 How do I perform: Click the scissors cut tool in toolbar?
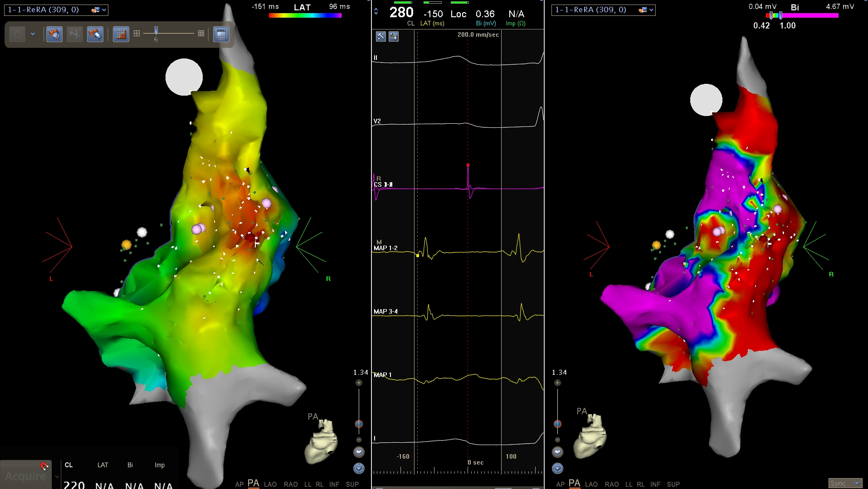point(75,34)
